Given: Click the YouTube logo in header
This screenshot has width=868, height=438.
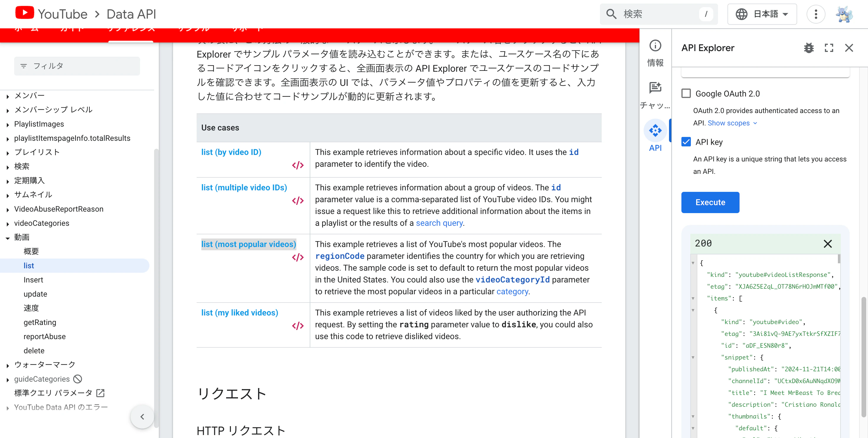Looking at the screenshot, I should coord(24,14).
